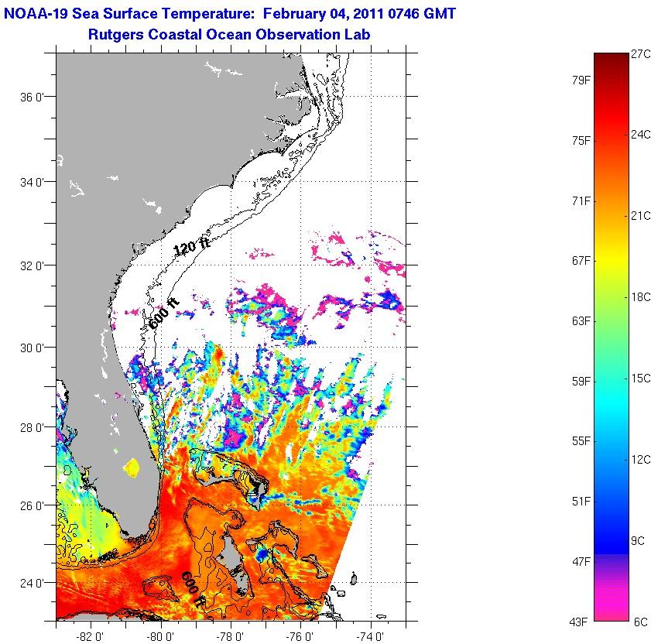The image size is (651, 644).
Task: Click the '600 ft' contour label off Georgia
Action: (x=164, y=314)
